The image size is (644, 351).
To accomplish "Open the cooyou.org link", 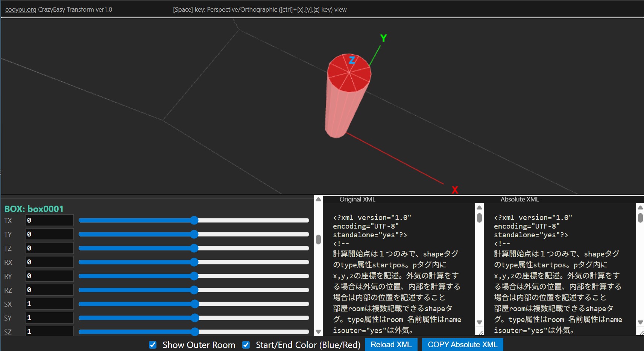I will coord(21,9).
